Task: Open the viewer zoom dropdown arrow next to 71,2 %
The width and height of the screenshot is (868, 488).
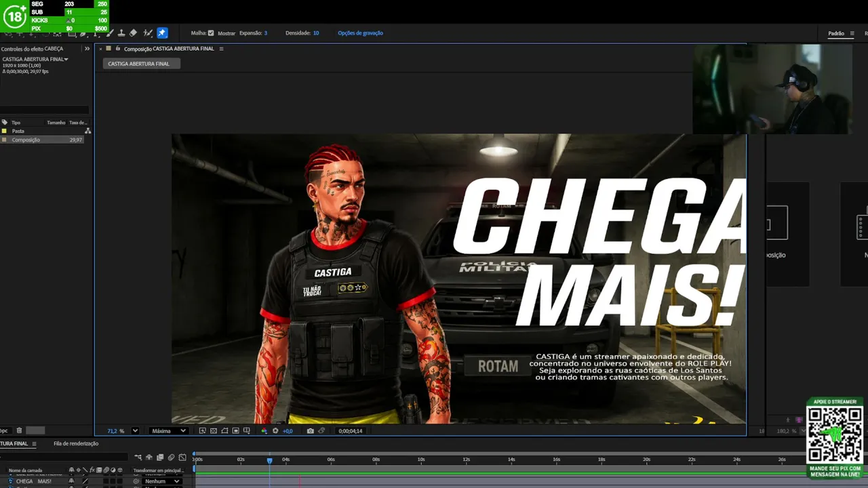Action: click(135, 430)
